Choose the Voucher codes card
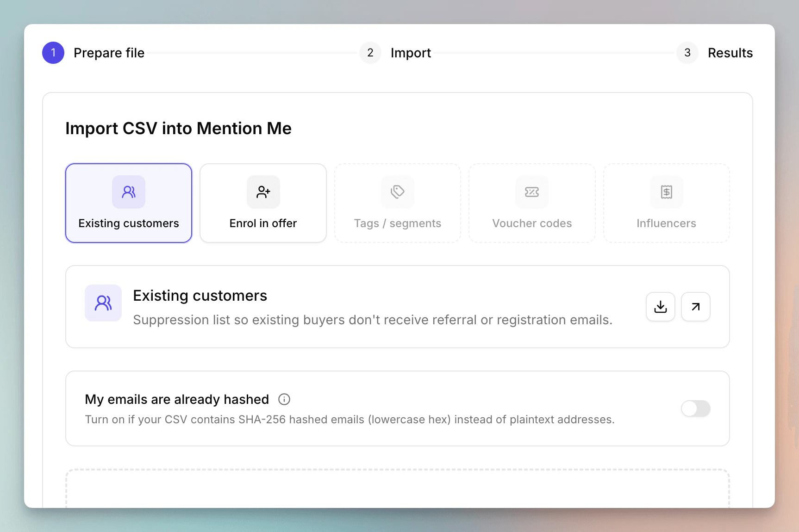This screenshot has width=799, height=532. (532, 203)
